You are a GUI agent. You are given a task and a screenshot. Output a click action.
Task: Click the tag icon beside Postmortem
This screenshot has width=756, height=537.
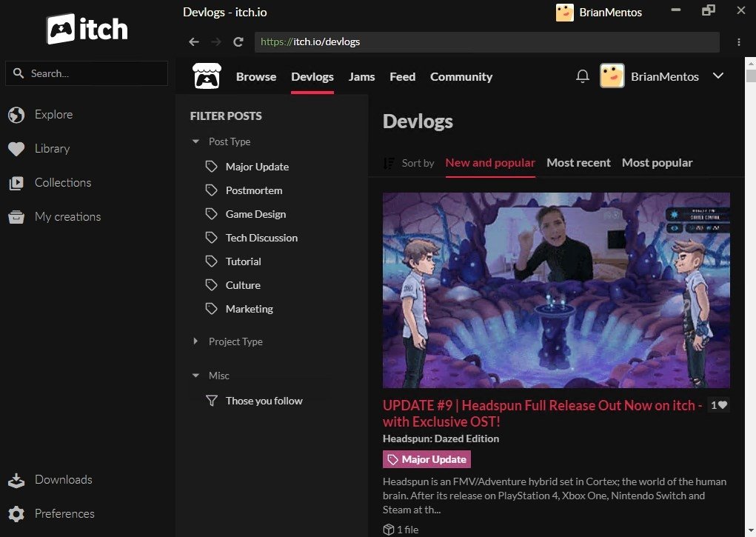[211, 190]
